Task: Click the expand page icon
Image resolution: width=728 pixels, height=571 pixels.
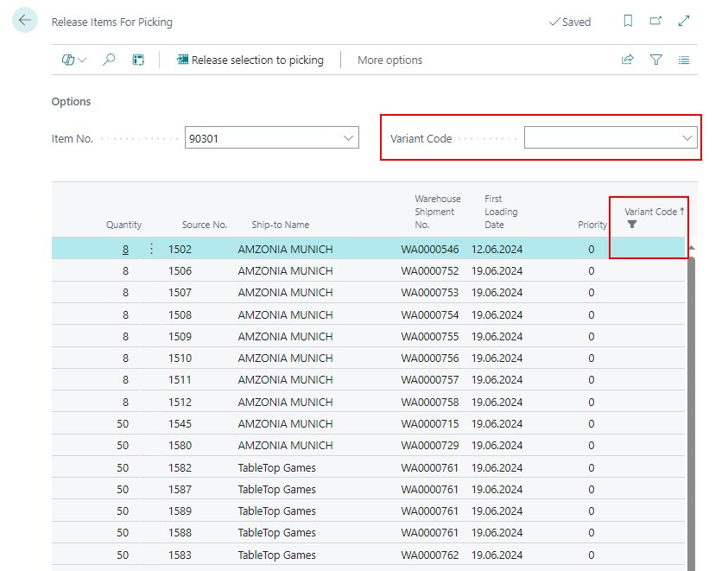Action: (x=684, y=22)
